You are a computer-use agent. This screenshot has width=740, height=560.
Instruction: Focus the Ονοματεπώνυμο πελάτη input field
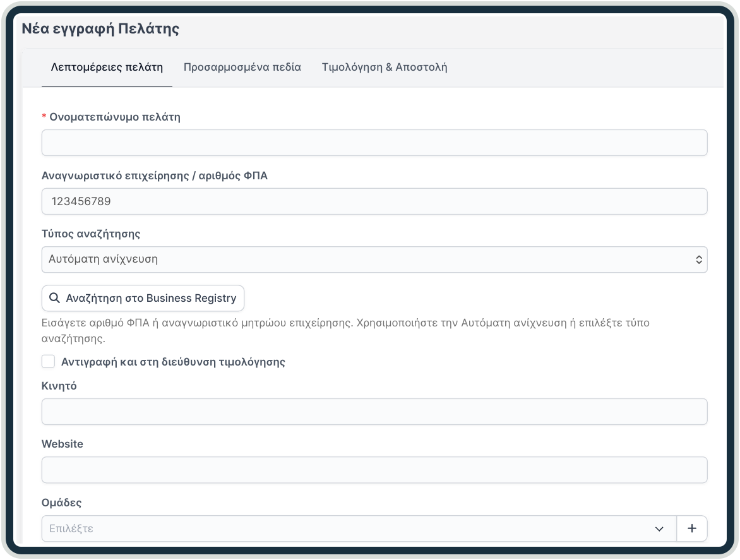374,143
